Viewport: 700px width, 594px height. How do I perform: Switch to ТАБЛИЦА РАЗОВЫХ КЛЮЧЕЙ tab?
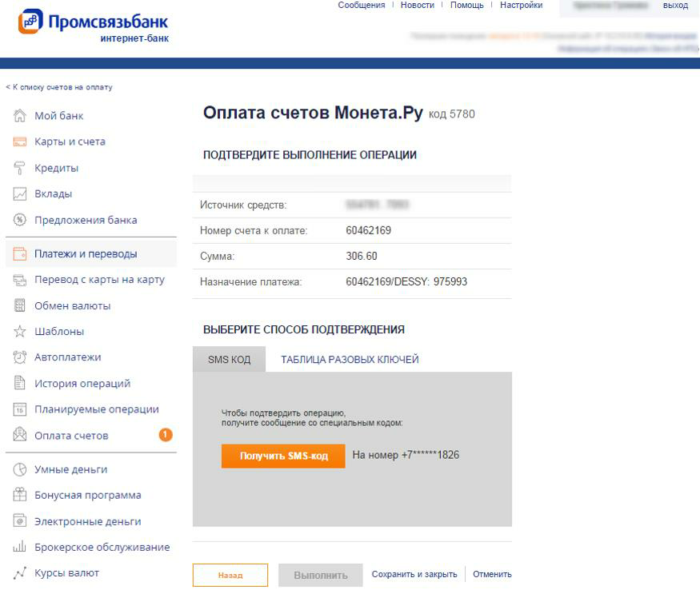pos(350,359)
